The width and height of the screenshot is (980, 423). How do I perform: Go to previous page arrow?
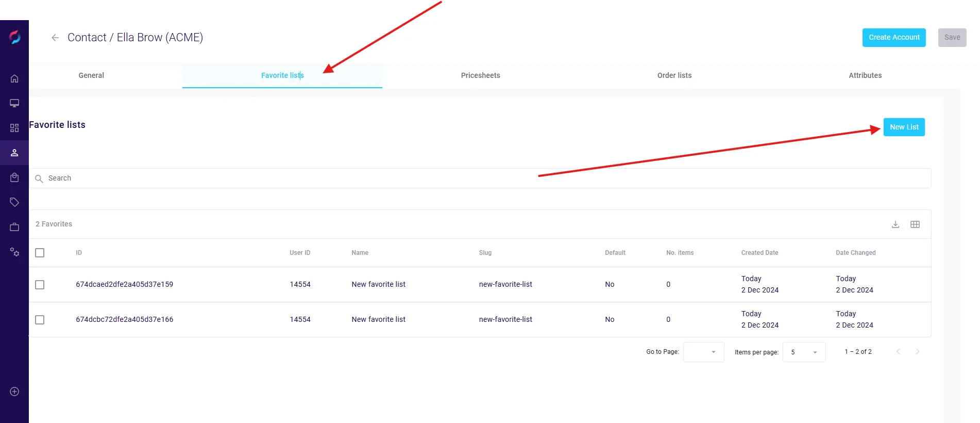pos(898,352)
